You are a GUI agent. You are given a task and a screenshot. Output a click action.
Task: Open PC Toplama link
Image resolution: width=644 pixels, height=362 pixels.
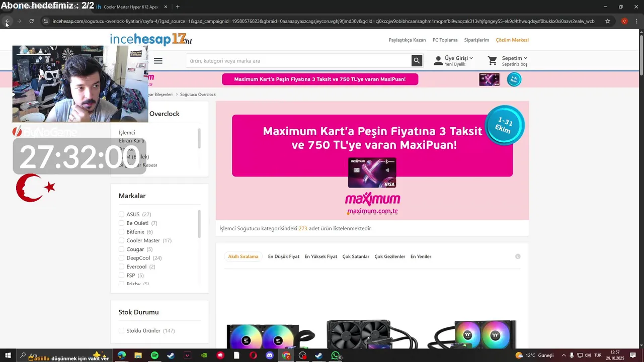coord(445,40)
